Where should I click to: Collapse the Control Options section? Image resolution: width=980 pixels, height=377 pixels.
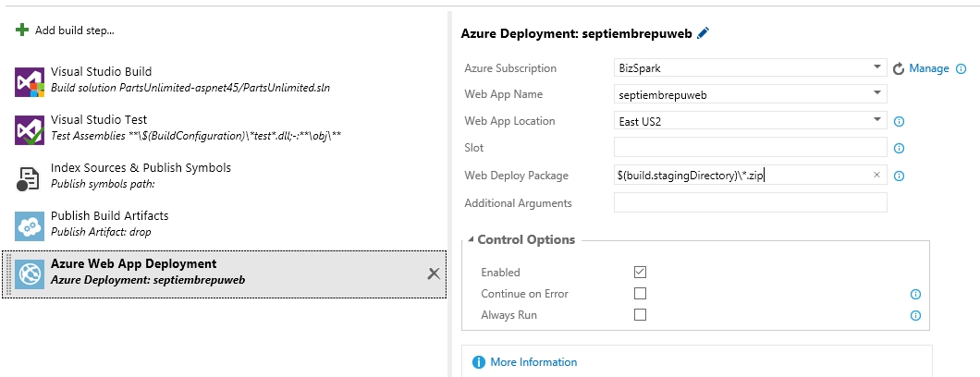472,239
